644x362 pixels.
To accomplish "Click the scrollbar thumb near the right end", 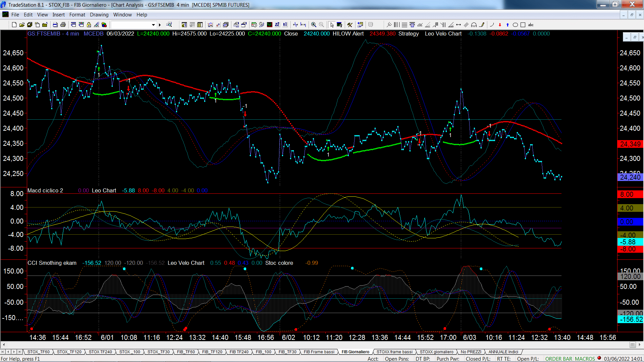I will pos(632,345).
